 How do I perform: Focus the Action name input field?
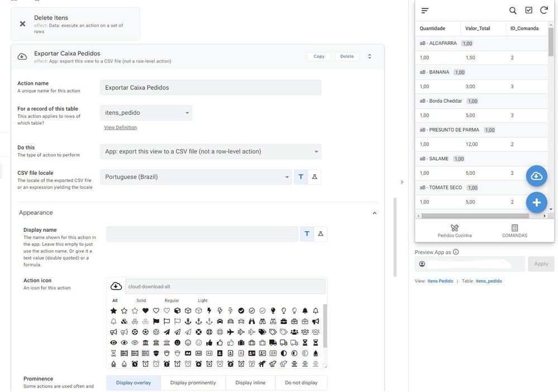211,88
